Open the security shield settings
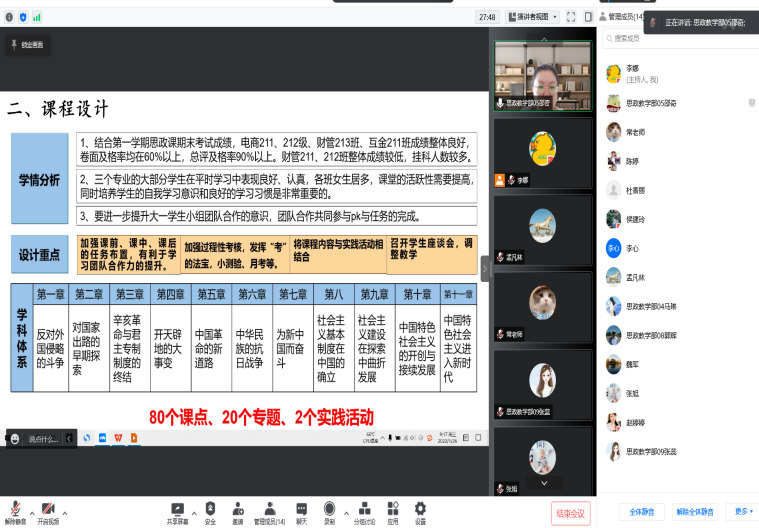This screenshot has height=528, width=759. pos(210,508)
